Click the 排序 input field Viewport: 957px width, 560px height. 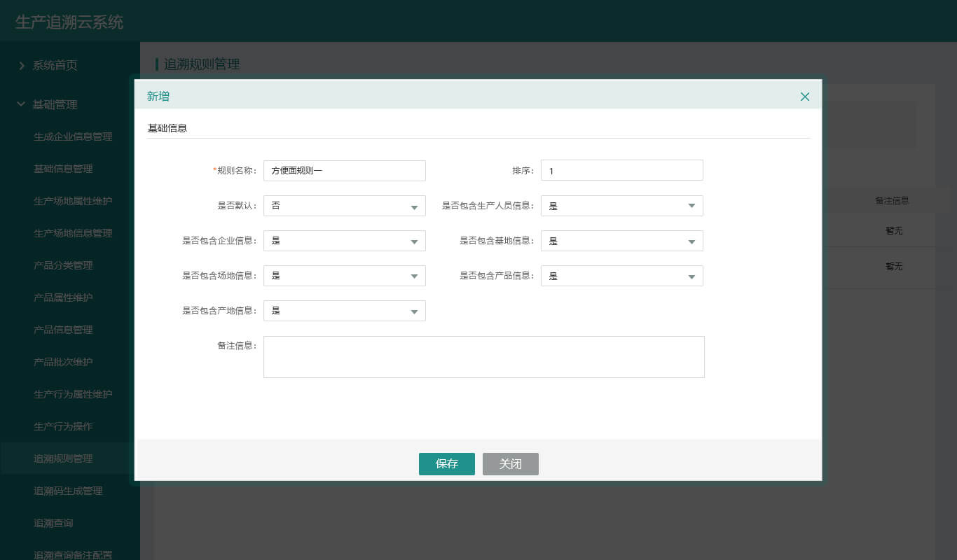pos(621,171)
